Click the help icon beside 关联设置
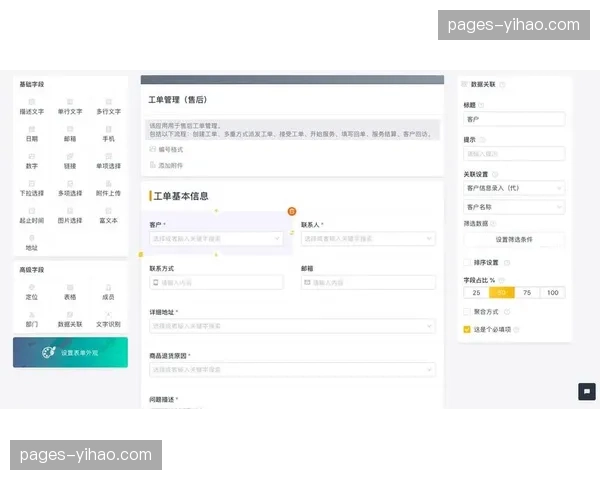600x480 pixels. pos(495,175)
